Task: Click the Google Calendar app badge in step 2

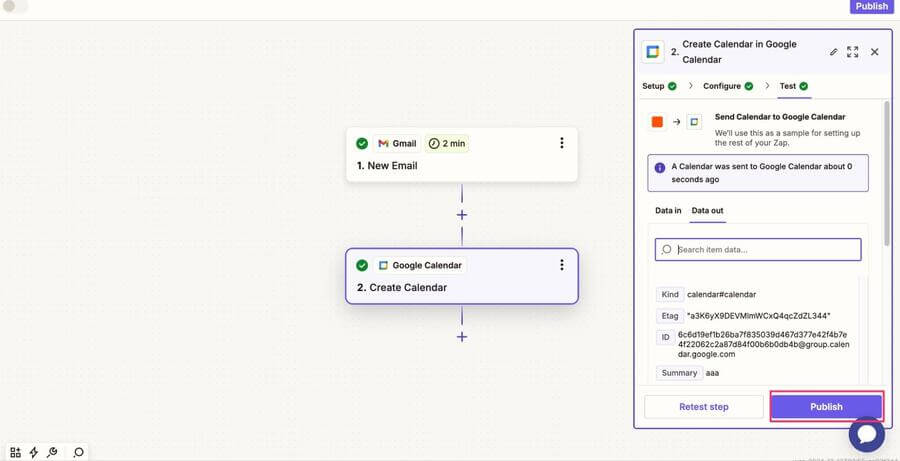Action: point(420,265)
